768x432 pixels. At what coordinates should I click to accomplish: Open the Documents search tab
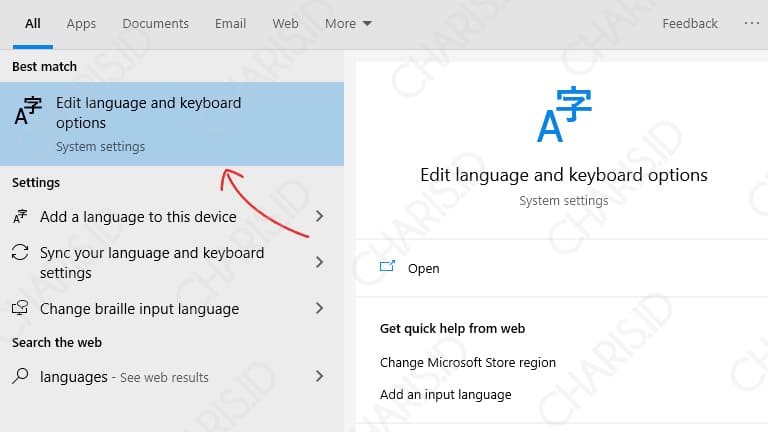pyautogui.click(x=155, y=24)
